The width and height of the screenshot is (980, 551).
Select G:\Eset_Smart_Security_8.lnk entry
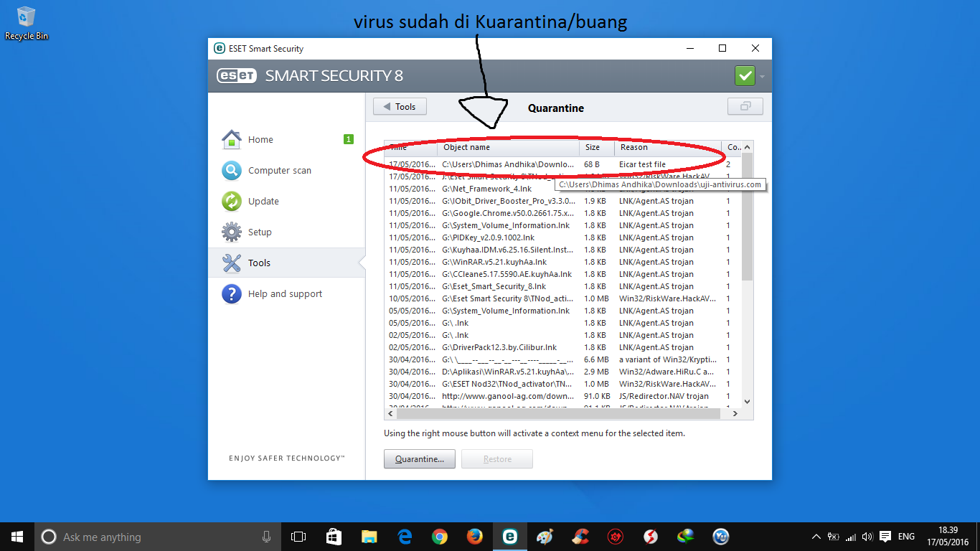click(x=563, y=286)
